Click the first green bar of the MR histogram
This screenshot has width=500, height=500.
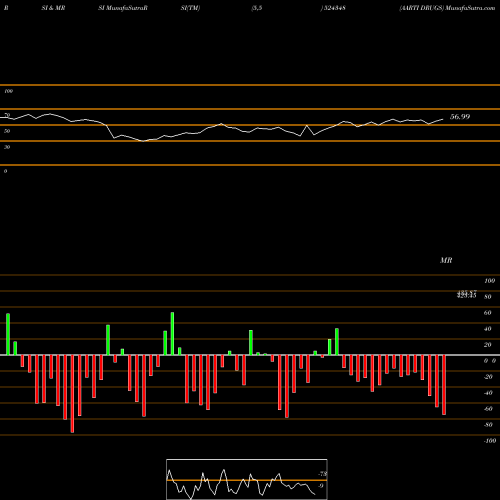pyautogui.click(x=8, y=334)
